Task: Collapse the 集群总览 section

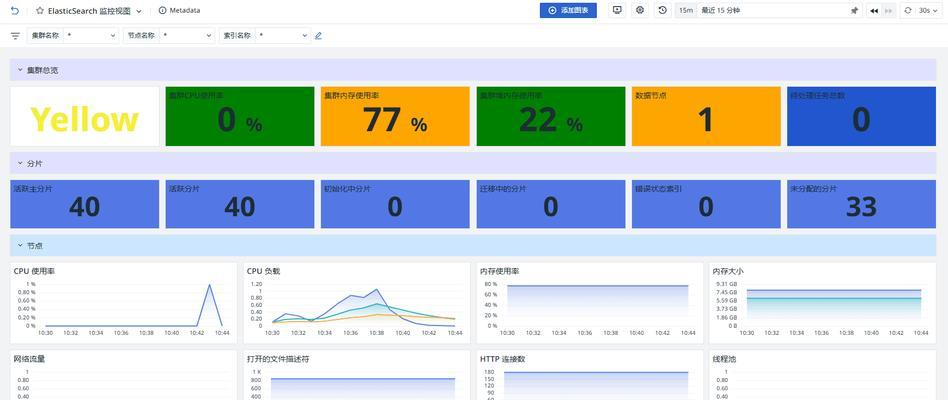Action: (x=19, y=70)
